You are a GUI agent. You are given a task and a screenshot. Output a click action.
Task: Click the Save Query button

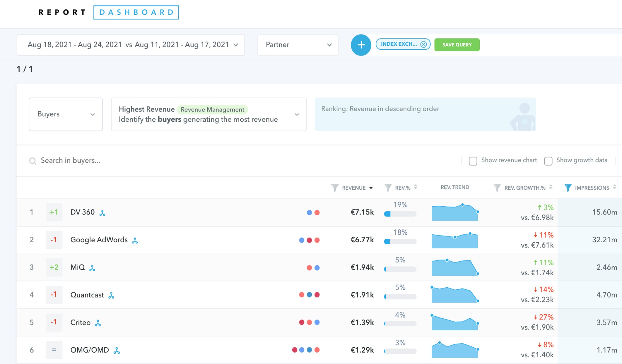pyautogui.click(x=457, y=45)
